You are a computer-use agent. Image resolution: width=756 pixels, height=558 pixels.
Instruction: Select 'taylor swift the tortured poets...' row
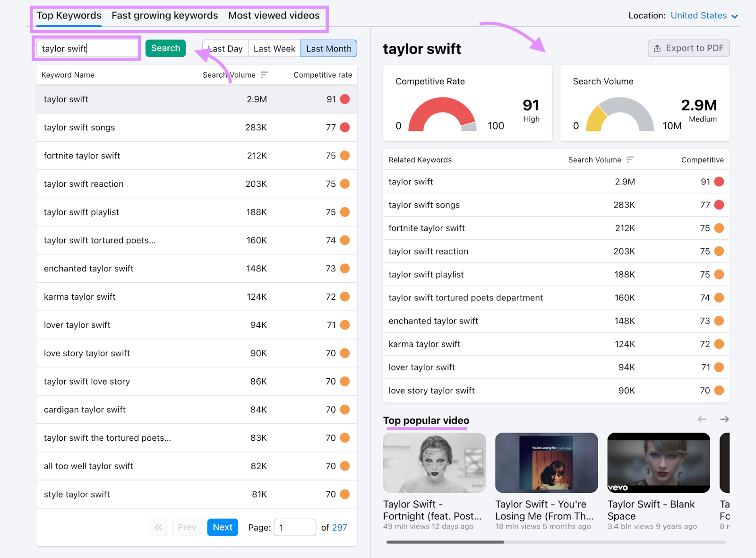point(197,438)
